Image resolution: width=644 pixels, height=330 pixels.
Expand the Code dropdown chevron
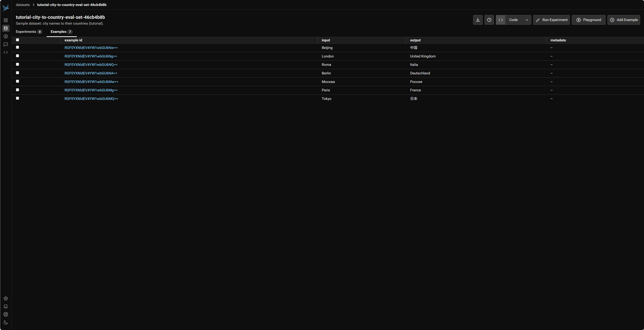(527, 20)
